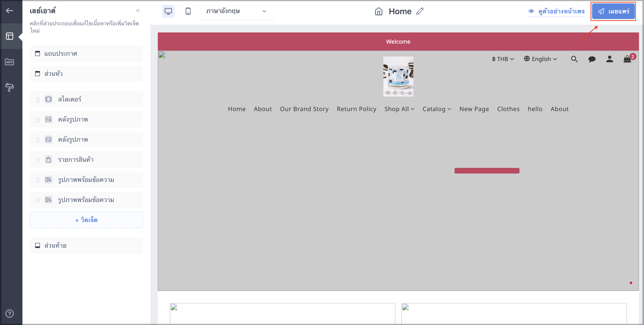This screenshot has width=644, height=325.
Task: Click the home icon beside page title
Action: tap(378, 11)
